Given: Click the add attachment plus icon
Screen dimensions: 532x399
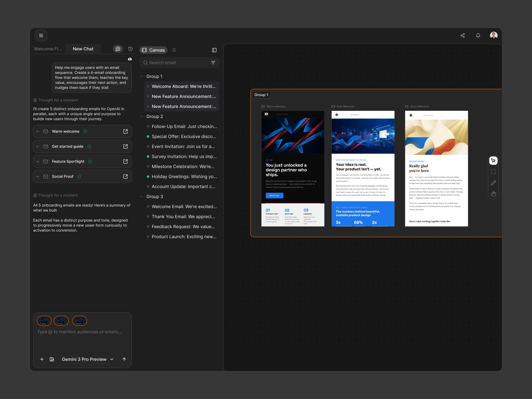Looking at the screenshot, I should tap(42, 359).
